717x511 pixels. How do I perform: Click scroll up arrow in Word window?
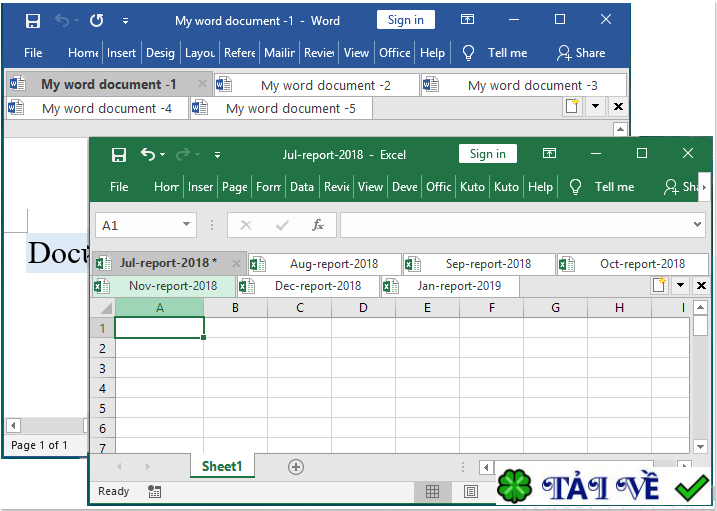(x=620, y=129)
